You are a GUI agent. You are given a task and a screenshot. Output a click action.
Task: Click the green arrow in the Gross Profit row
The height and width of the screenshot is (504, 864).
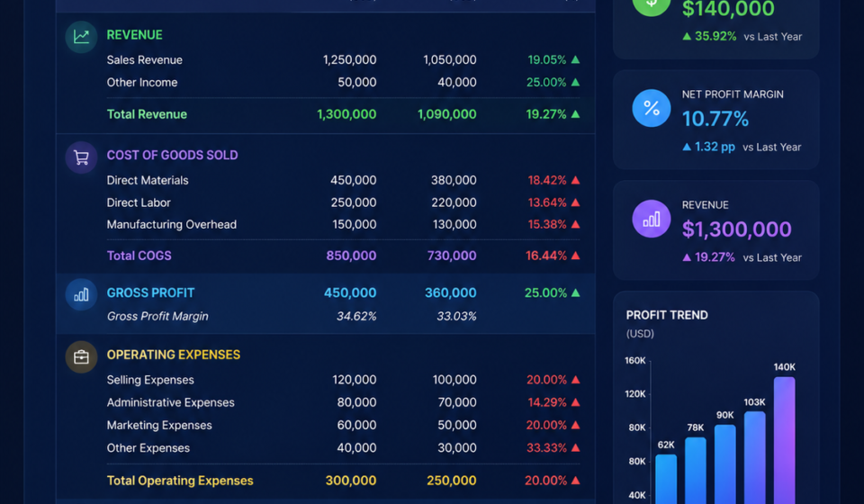tap(575, 292)
